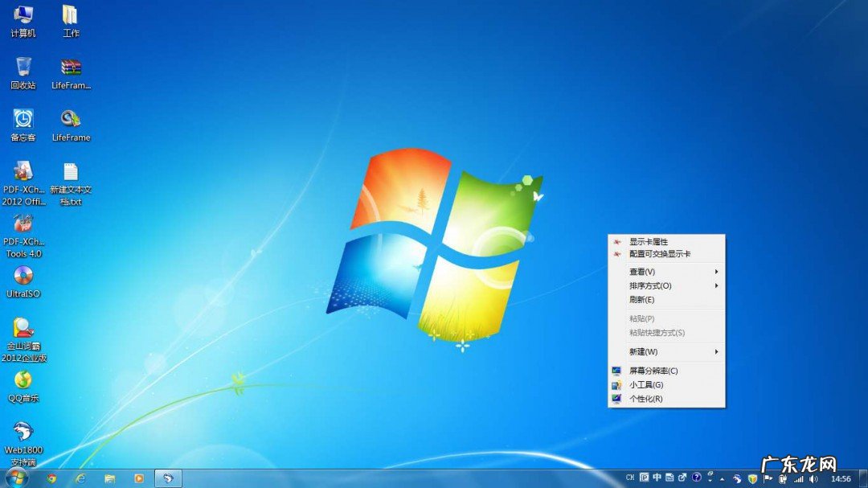Show hidden system tray icons

[x=722, y=478]
